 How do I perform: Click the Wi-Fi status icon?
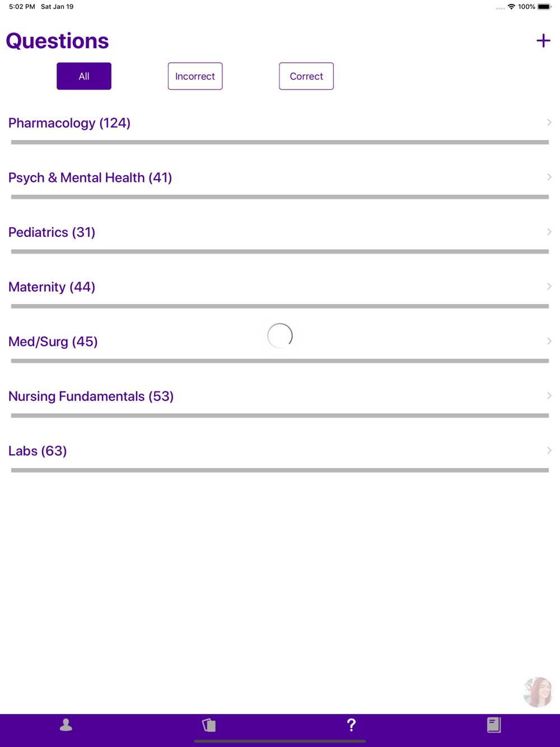point(511,7)
